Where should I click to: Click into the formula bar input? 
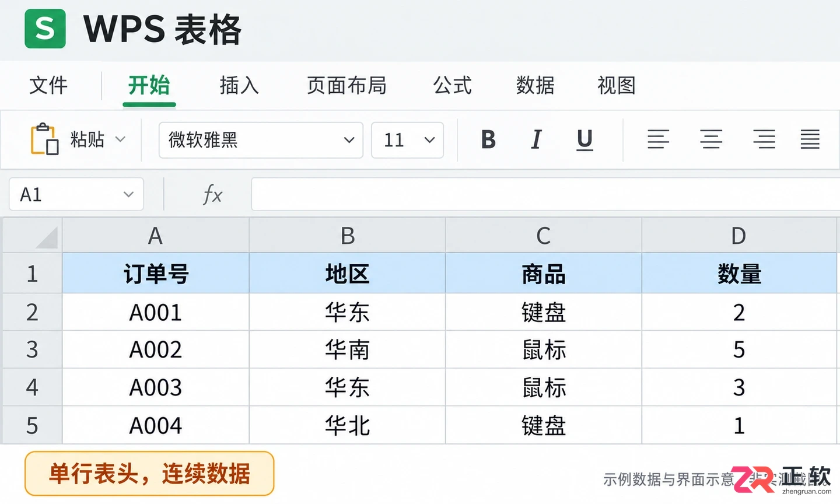pos(545,194)
